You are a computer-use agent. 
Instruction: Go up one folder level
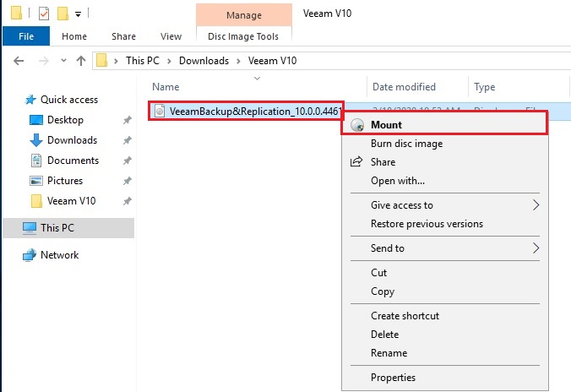(81, 61)
